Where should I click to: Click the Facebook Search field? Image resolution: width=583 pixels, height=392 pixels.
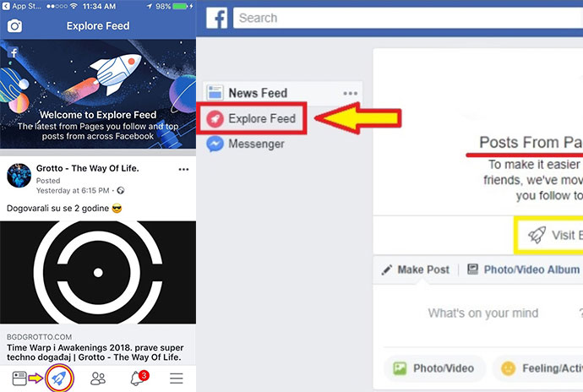[x=408, y=18]
